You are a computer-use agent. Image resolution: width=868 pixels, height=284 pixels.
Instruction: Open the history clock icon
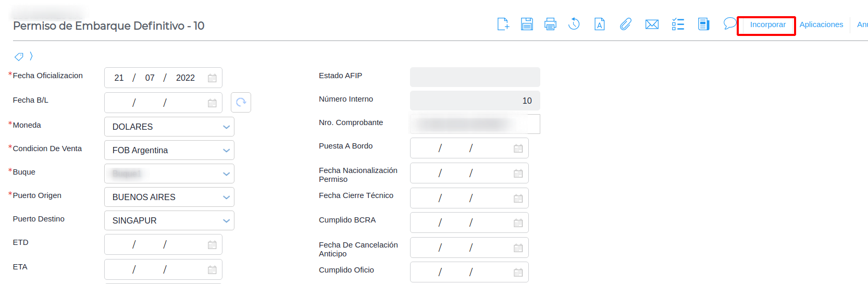pos(574,24)
